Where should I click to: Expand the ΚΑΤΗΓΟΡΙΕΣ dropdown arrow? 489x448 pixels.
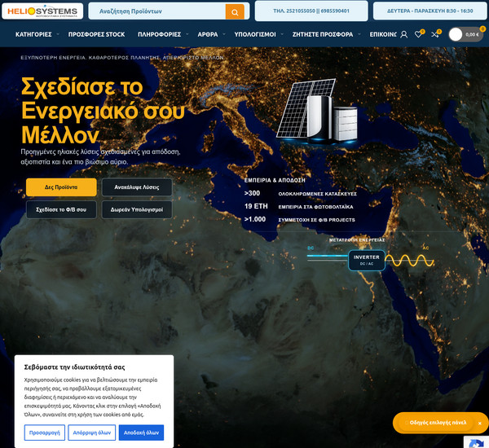point(58,34)
